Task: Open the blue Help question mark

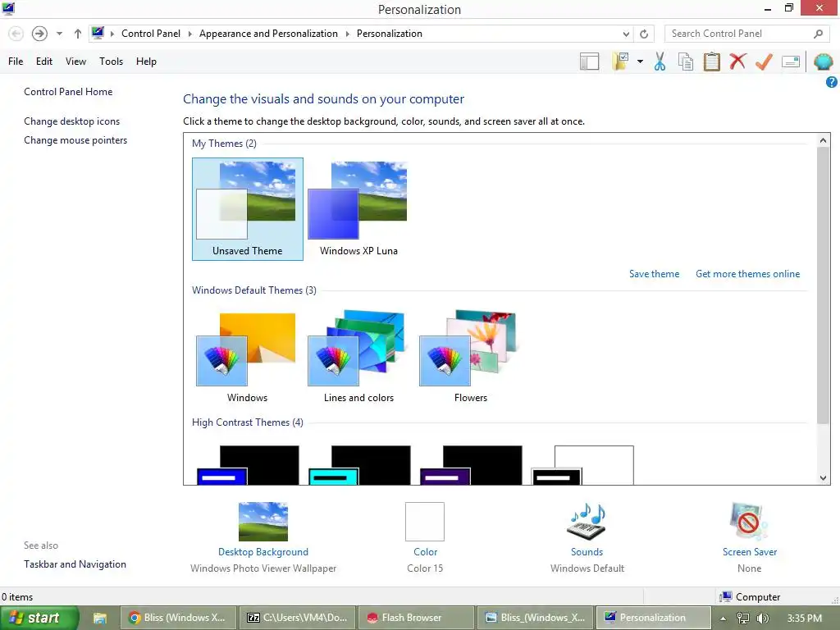Action: click(x=832, y=82)
